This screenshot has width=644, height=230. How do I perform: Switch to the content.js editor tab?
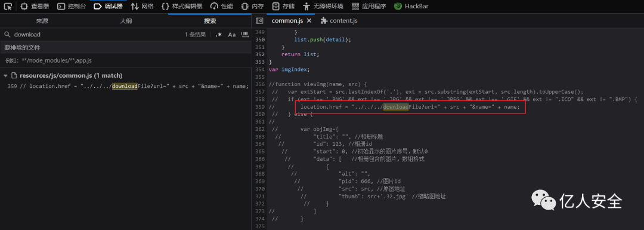click(339, 20)
